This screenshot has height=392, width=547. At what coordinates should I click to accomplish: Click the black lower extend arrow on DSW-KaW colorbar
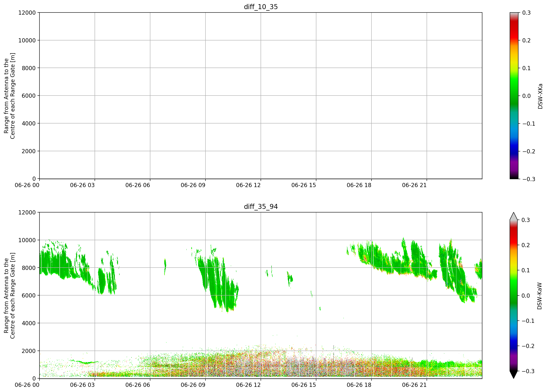(513, 375)
